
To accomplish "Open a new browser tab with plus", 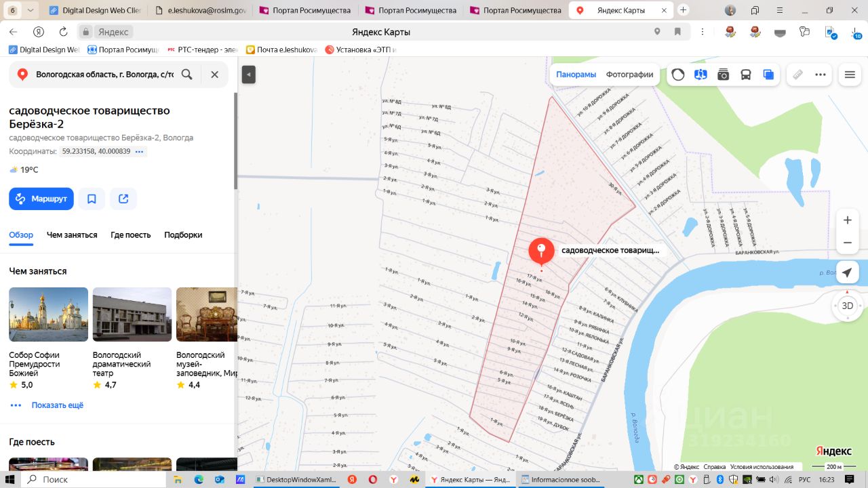I will tap(684, 10).
